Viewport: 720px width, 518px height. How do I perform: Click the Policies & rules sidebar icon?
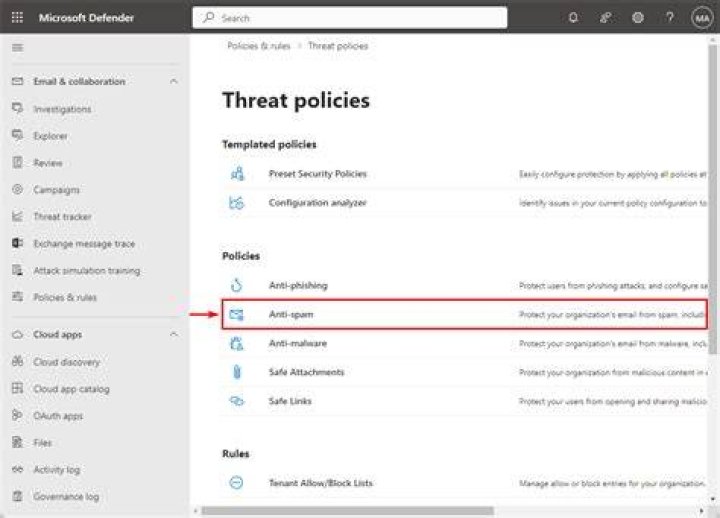coord(17,297)
